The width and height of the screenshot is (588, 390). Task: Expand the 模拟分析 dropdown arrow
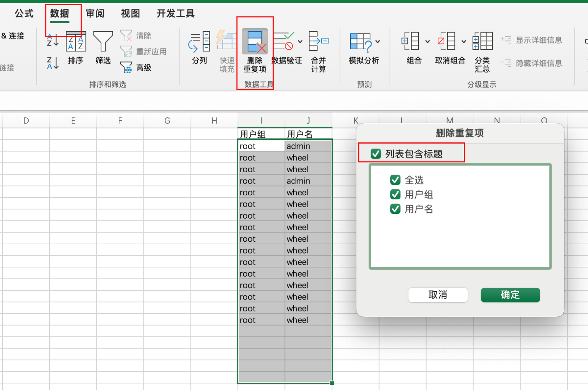click(378, 42)
